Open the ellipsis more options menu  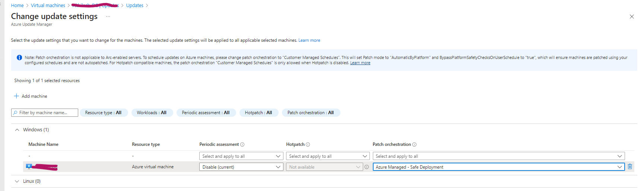(108, 16)
